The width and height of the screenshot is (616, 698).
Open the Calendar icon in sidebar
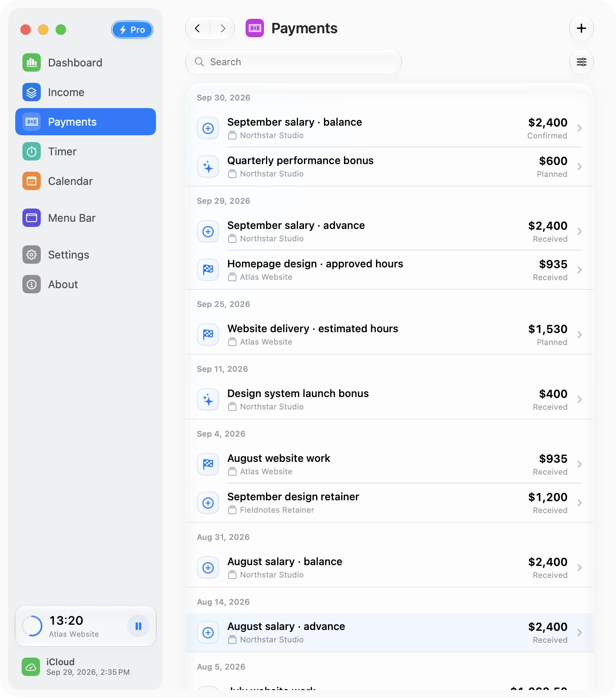[x=32, y=181]
